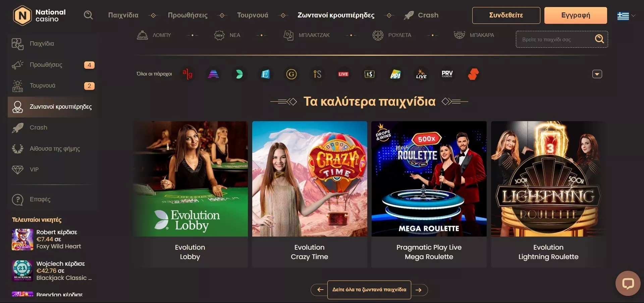Click the Foxy Wild Heart winner thumbnail
Image resolution: width=644 pixels, height=303 pixels.
pos(22,240)
